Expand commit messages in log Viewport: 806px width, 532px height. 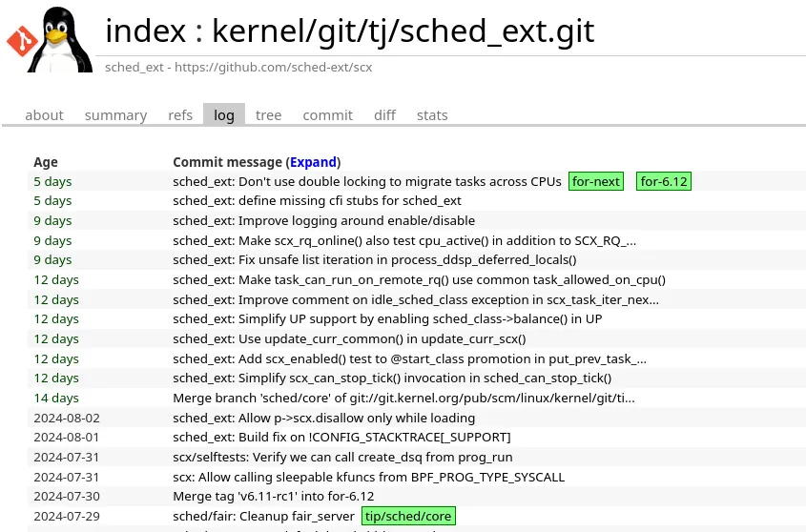313,162
